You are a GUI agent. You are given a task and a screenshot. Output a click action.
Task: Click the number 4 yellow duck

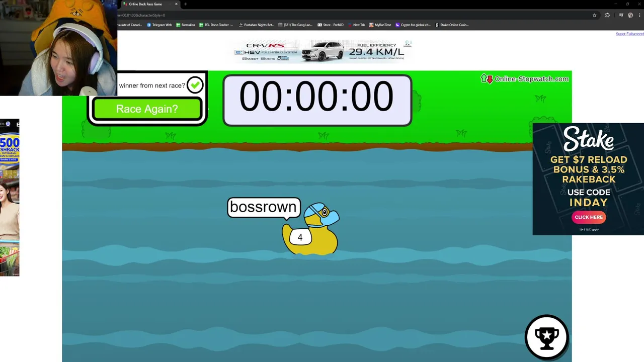310,229
